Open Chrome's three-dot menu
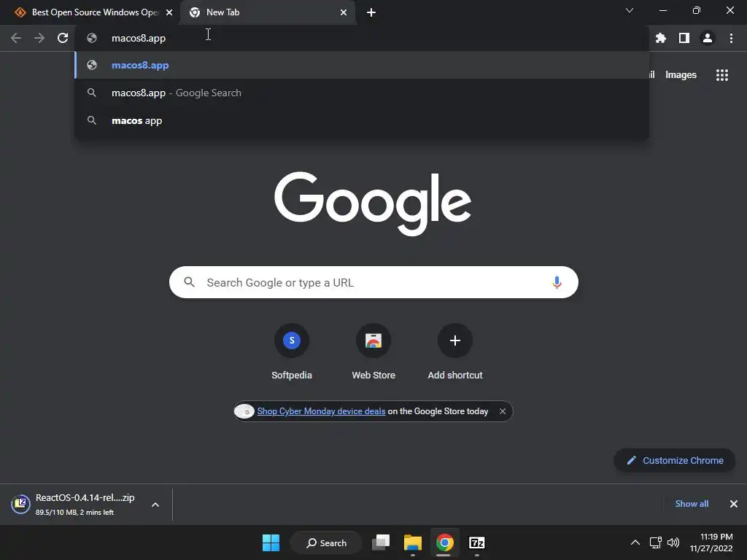Screen dimensions: 747x560 tap(731, 38)
